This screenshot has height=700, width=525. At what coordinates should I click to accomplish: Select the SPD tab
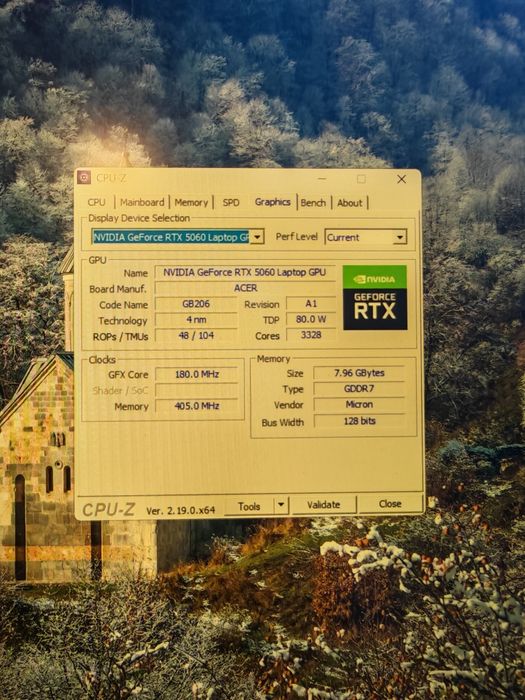pos(231,202)
